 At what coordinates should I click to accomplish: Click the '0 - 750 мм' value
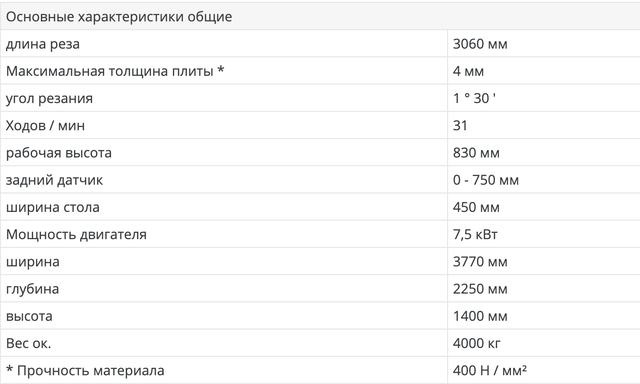click(x=486, y=180)
